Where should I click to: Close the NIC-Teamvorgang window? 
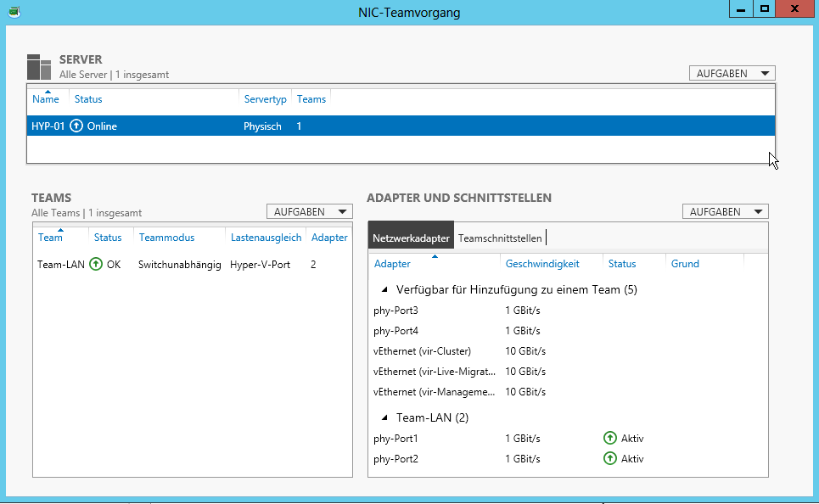tap(794, 8)
